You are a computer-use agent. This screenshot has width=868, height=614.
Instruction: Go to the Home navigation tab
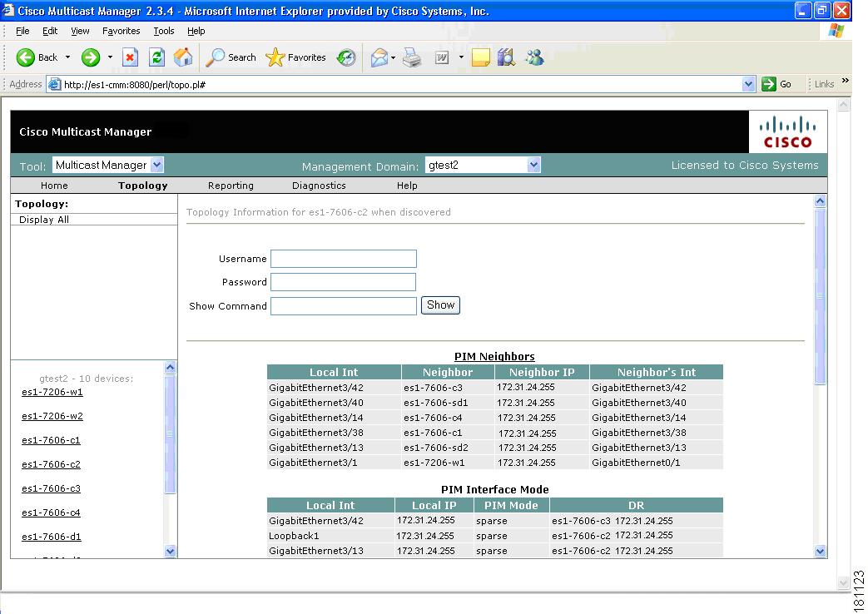(x=54, y=186)
